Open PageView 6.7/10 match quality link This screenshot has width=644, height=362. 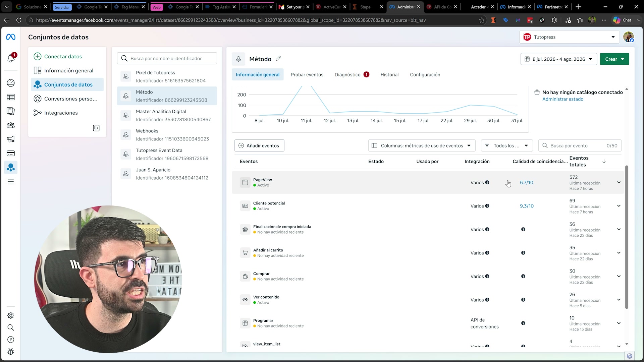[526, 182]
